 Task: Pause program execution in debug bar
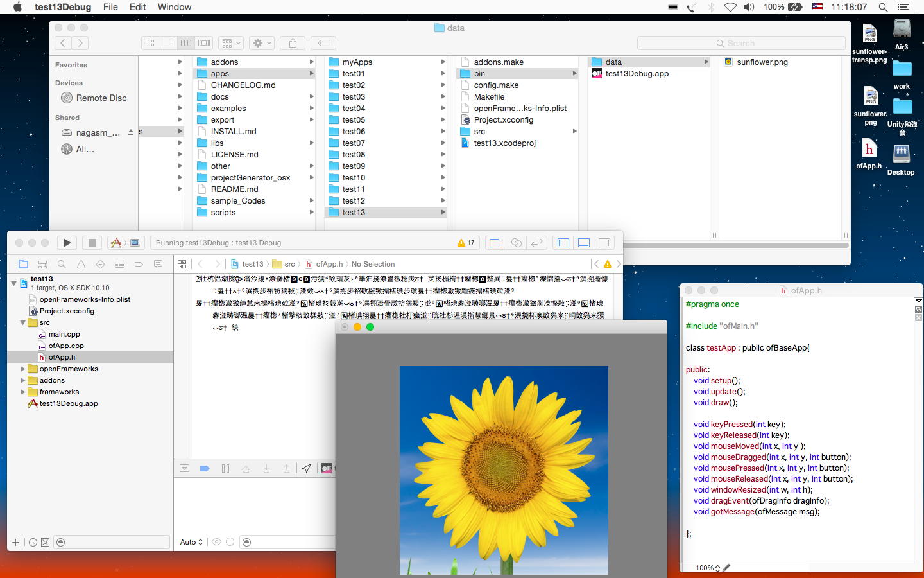[x=225, y=469]
